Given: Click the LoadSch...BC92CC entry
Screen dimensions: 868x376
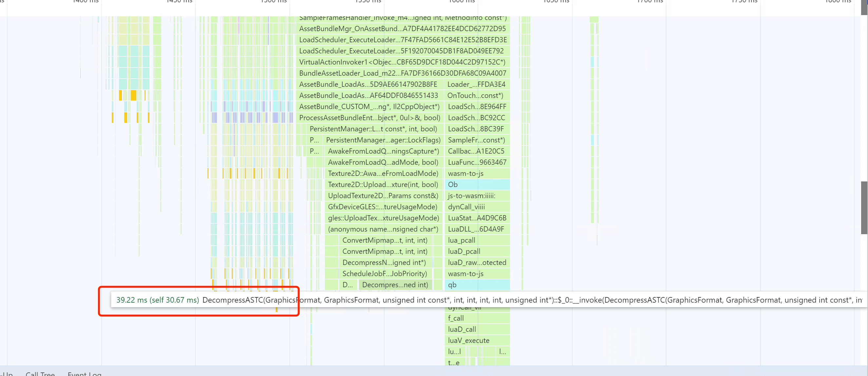Looking at the screenshot, I should coord(477,118).
